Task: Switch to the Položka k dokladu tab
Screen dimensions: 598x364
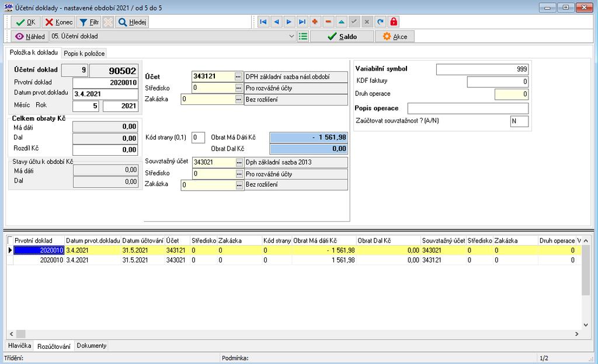Action: click(x=33, y=52)
